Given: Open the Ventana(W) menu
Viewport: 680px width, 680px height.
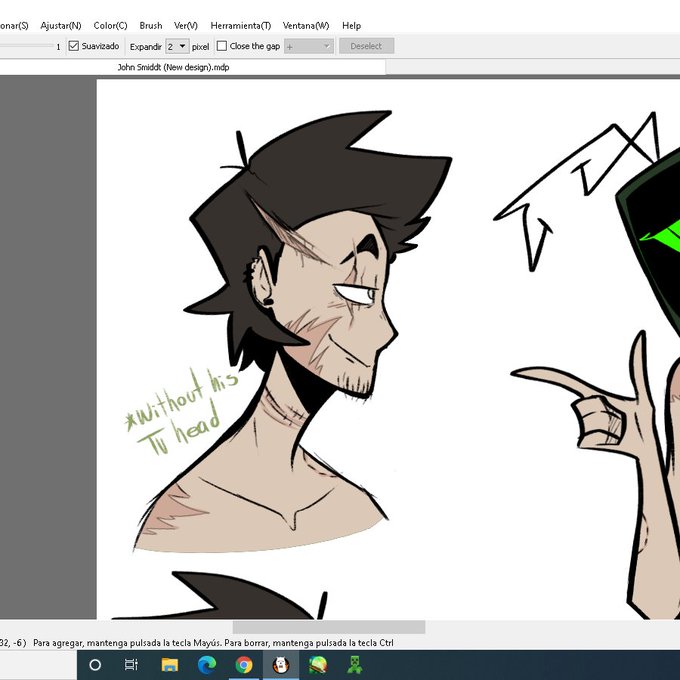Looking at the screenshot, I should click(x=306, y=26).
